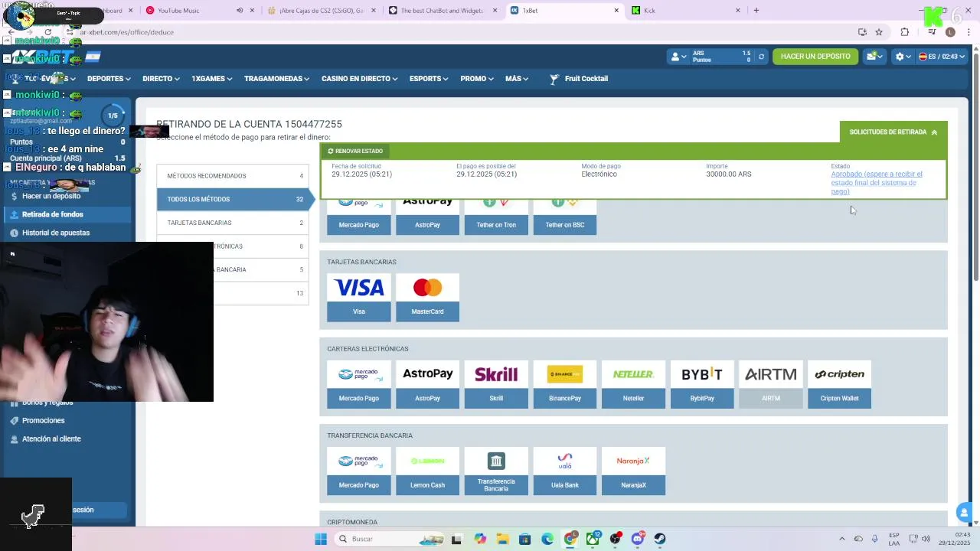Choose MasterCard withdrawal

click(427, 298)
